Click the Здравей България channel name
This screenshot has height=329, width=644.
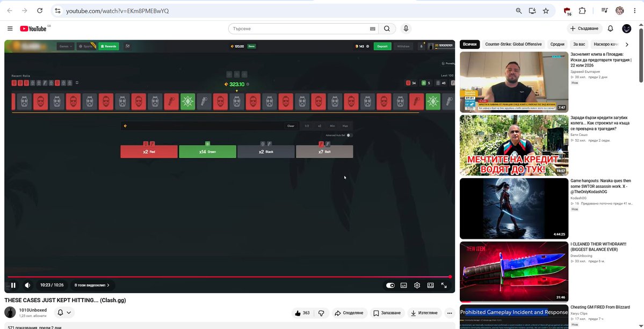point(585,72)
